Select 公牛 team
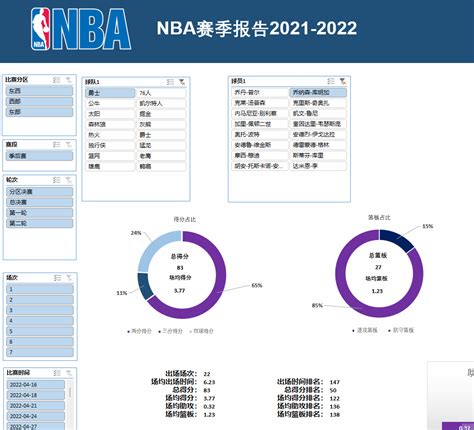This screenshot has height=430, width=474. (110, 103)
